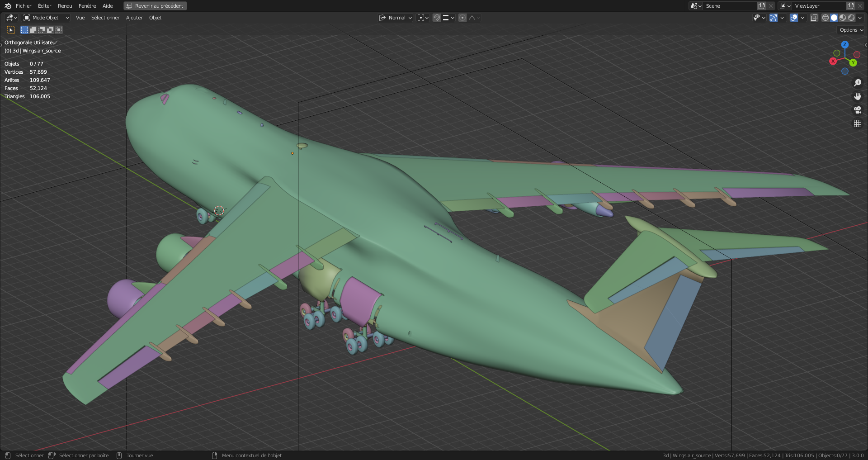Remove the ViewLayer with the X icon
868x460 pixels.
(860, 6)
